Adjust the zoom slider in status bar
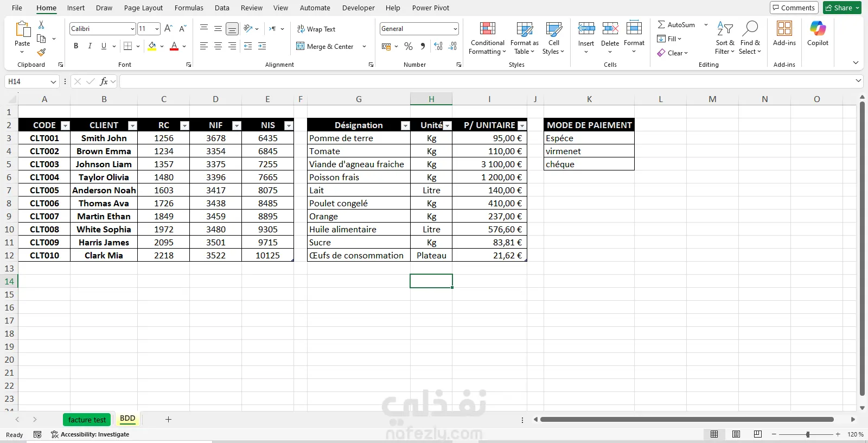 [x=807, y=434]
